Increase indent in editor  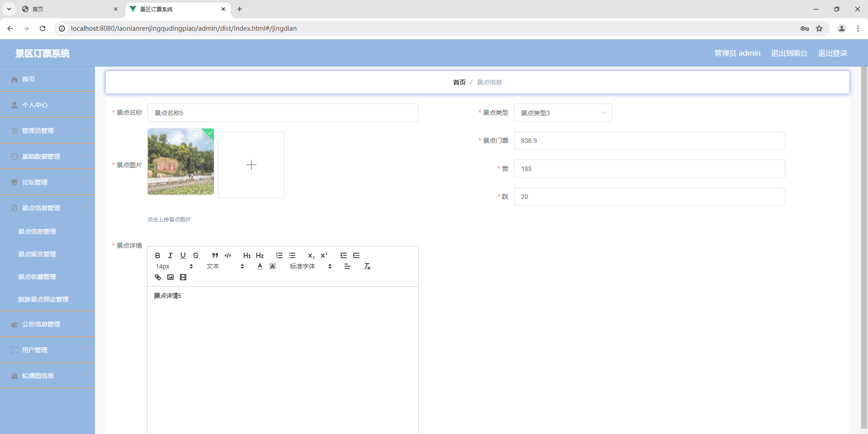356,255
